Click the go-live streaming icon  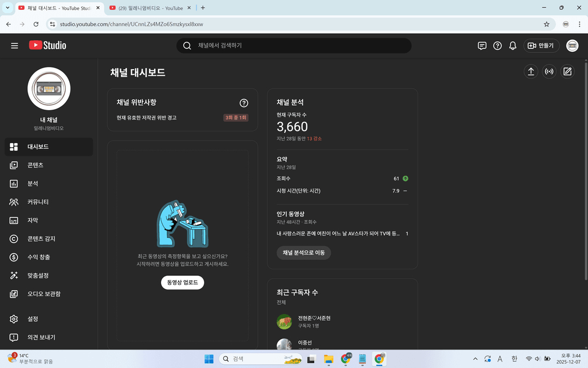[x=549, y=71]
